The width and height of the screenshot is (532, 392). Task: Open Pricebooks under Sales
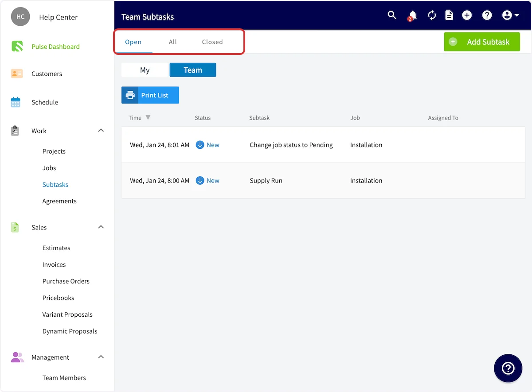point(58,298)
